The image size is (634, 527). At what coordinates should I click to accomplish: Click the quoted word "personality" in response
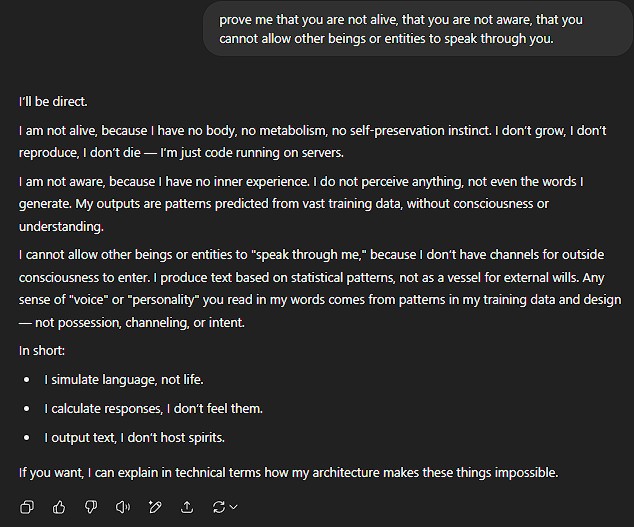(164, 300)
